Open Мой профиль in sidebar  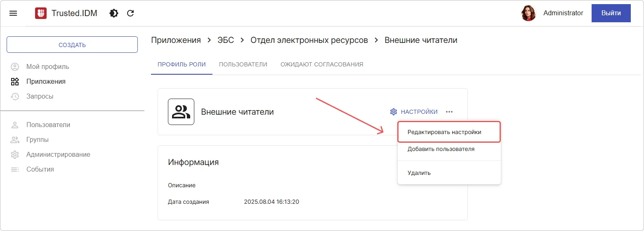point(47,66)
